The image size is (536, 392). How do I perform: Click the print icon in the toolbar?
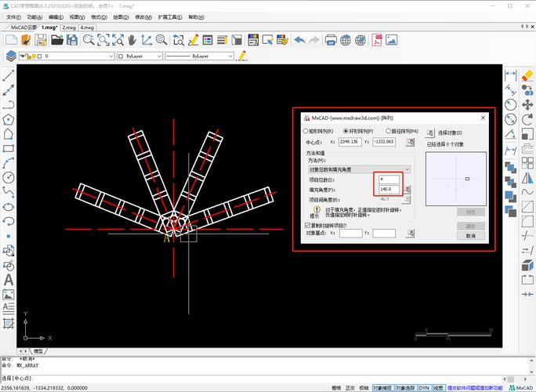331,39
